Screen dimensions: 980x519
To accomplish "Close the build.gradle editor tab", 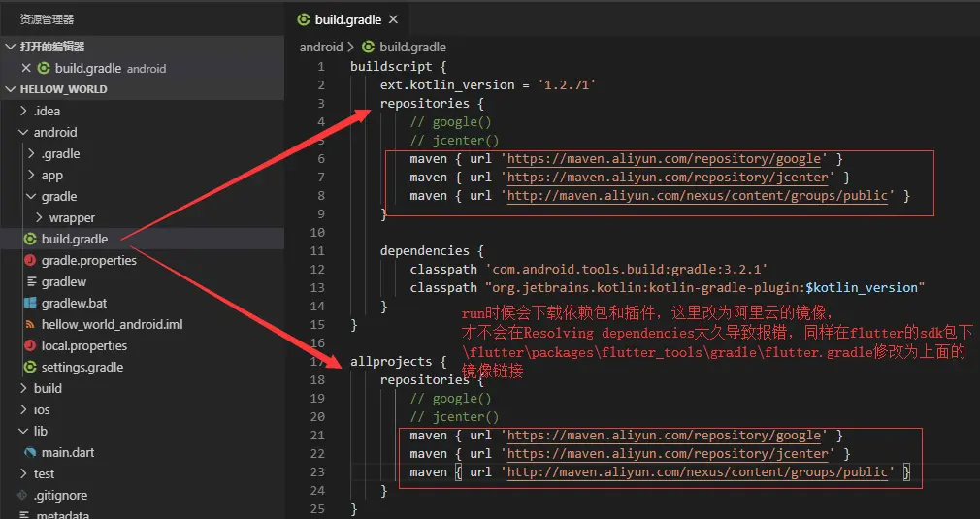I will (x=393, y=20).
